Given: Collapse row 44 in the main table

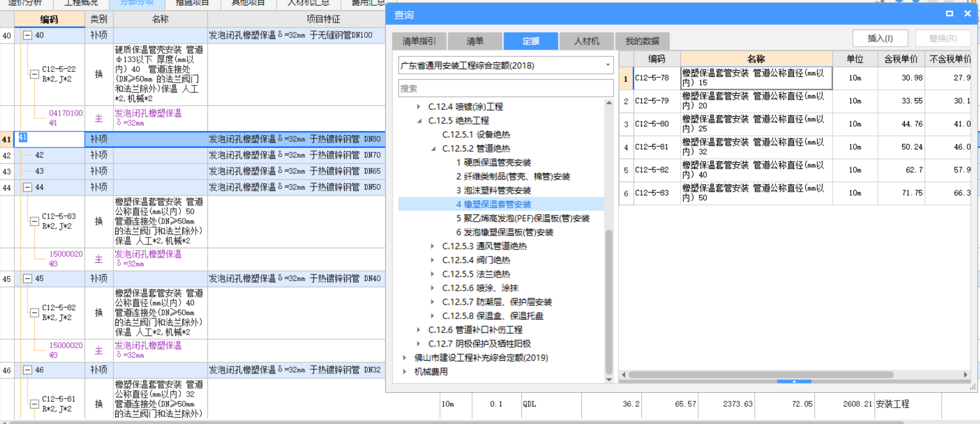Looking at the screenshot, I should pos(27,187).
